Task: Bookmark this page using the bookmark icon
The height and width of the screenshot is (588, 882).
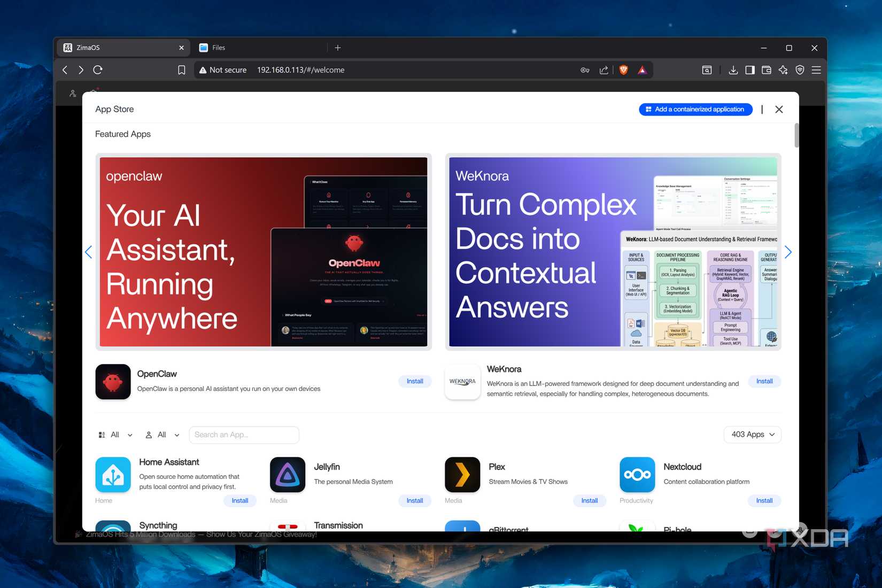Action: pos(182,70)
